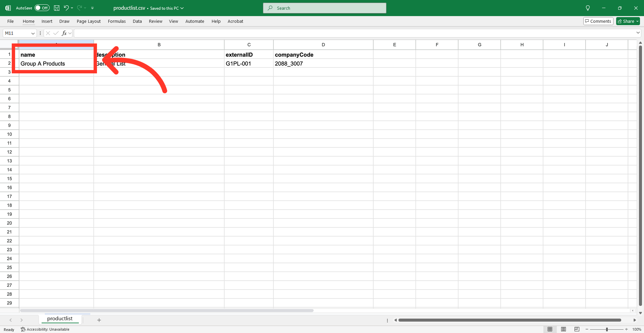Click the horizontal scrollbar thumb
Image resolution: width=644 pixels, height=333 pixels.
pyautogui.click(x=510, y=320)
